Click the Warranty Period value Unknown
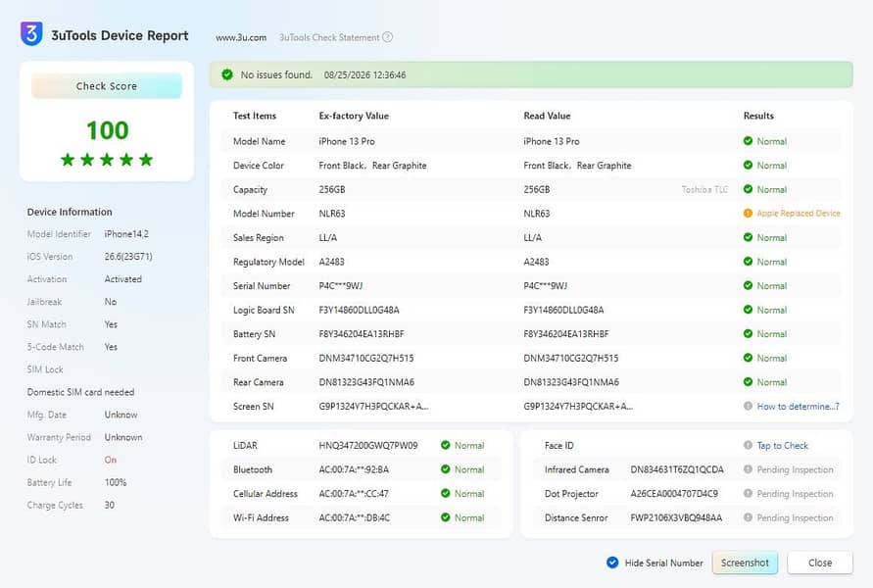The height and width of the screenshot is (588, 873). tap(123, 437)
